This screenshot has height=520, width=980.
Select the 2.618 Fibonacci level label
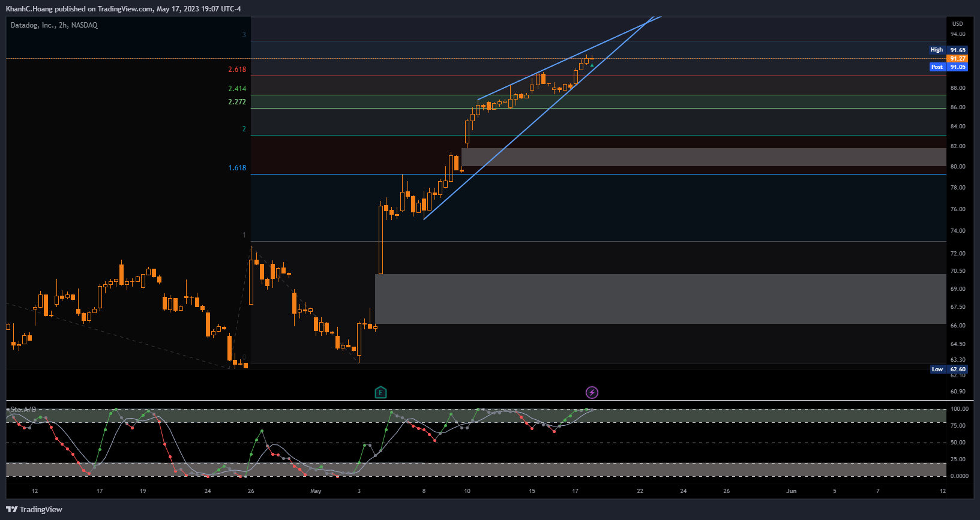click(237, 70)
